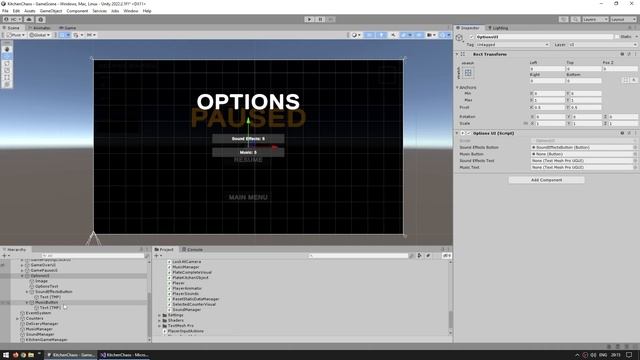Expand the Settings folder in Project

tap(160, 315)
